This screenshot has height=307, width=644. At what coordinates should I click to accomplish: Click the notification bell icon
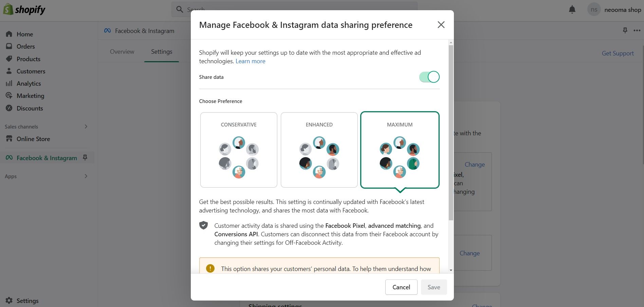click(x=572, y=10)
